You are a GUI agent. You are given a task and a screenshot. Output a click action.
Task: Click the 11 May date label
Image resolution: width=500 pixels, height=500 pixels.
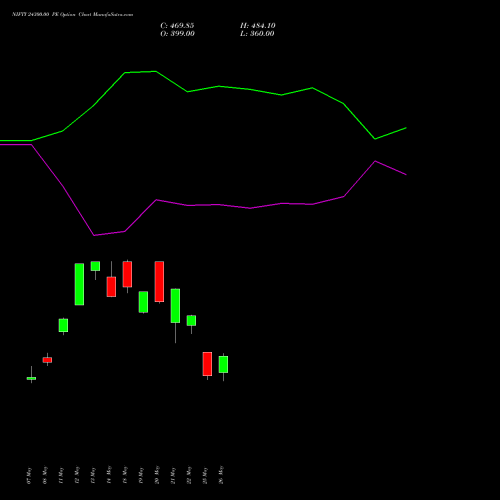[x=61, y=475]
